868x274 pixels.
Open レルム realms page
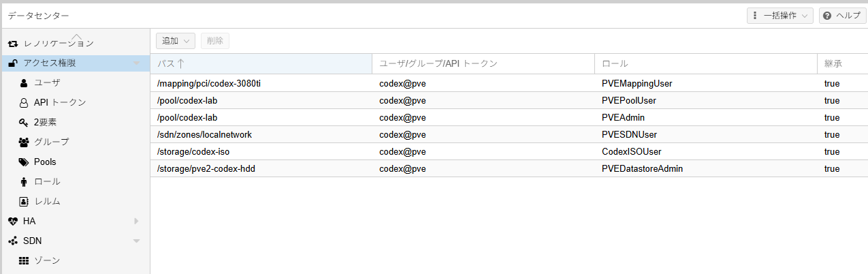pos(75,202)
